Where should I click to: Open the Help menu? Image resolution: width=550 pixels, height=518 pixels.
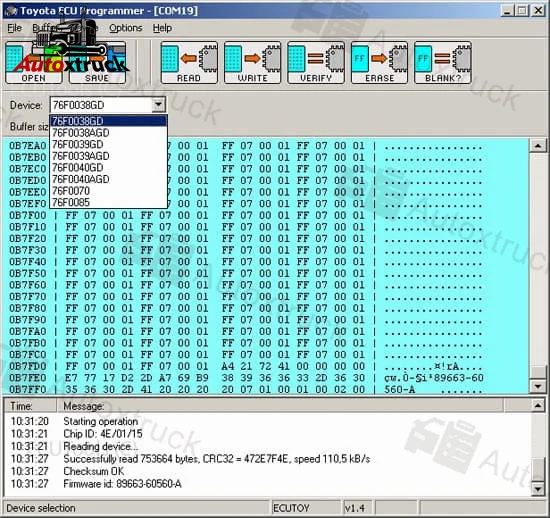(162, 28)
